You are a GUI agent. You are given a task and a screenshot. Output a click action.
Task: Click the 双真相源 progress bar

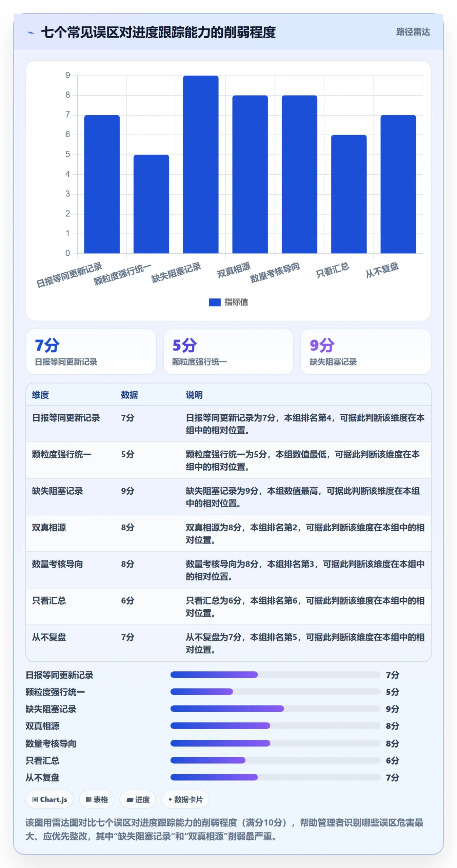[x=275, y=726]
